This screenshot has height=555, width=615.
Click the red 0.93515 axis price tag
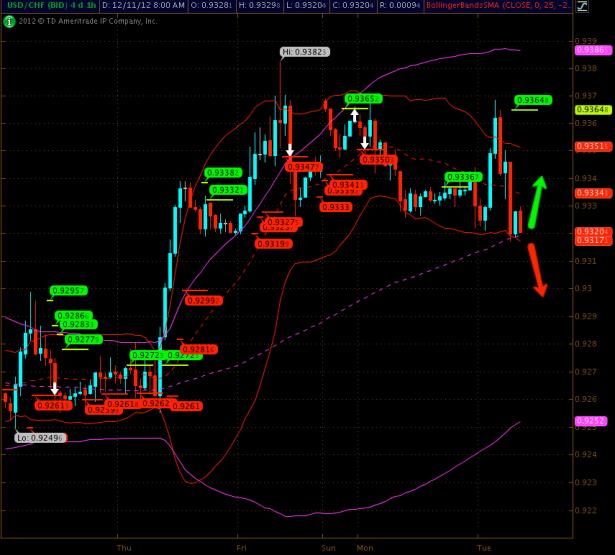[593, 146]
